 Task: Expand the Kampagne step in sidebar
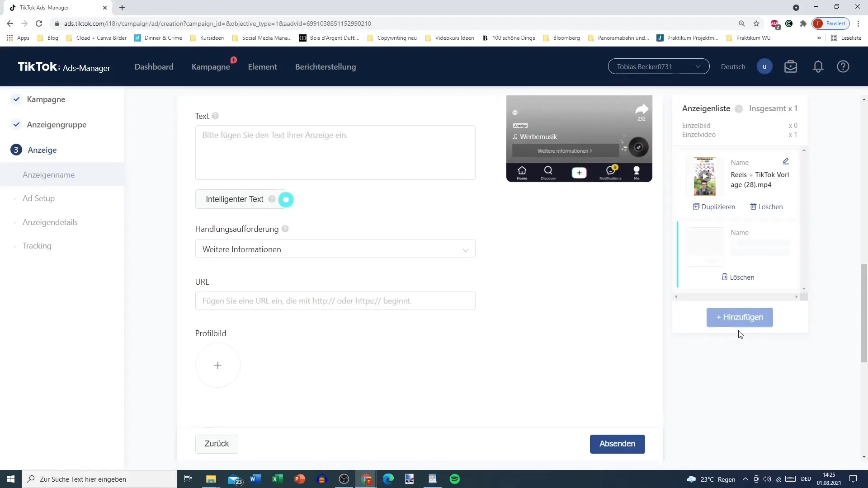(46, 99)
